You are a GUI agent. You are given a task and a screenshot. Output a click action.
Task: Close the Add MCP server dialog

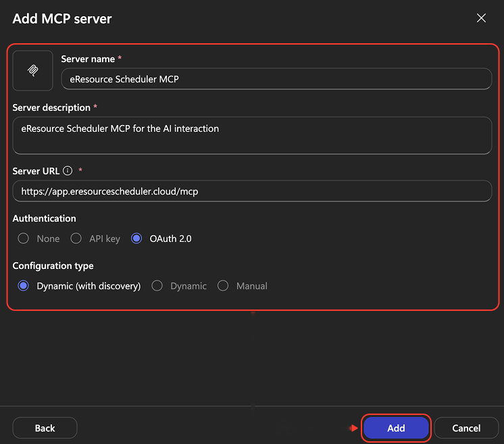[481, 18]
